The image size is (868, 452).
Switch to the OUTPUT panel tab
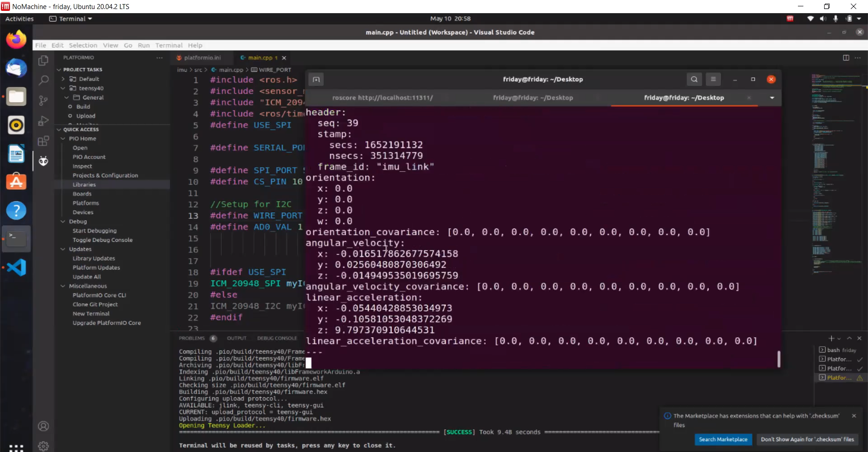(236, 338)
